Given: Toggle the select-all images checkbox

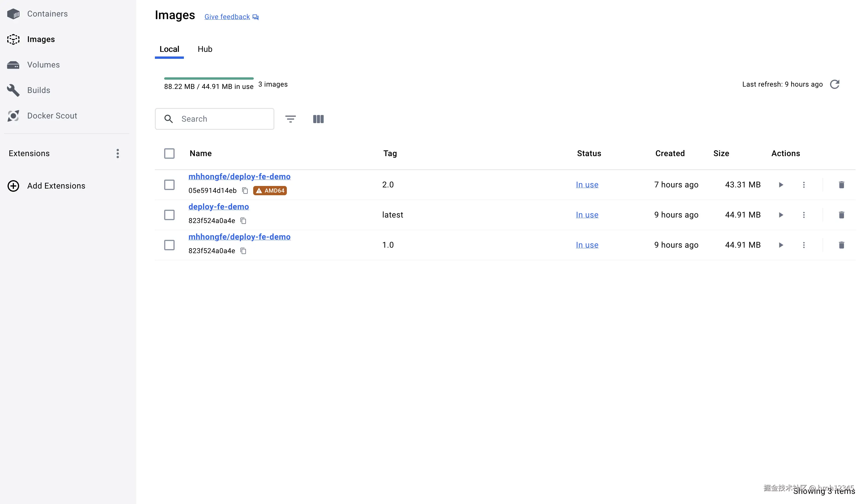Looking at the screenshot, I should 169,154.
